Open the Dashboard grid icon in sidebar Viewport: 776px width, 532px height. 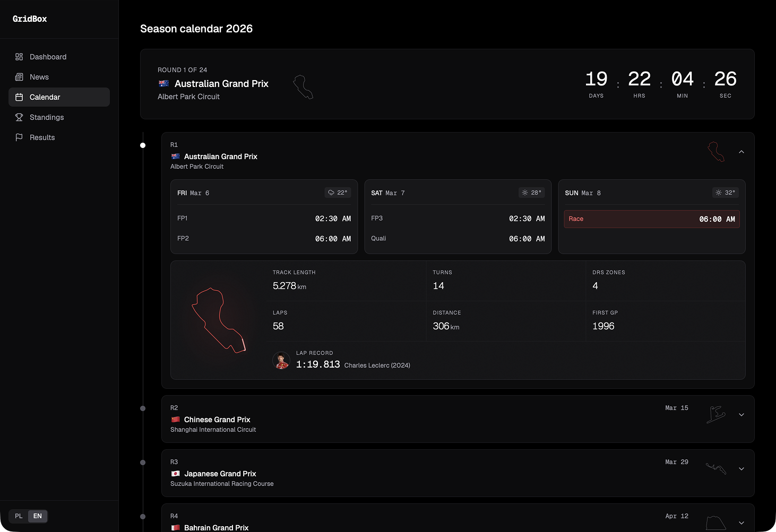point(19,56)
